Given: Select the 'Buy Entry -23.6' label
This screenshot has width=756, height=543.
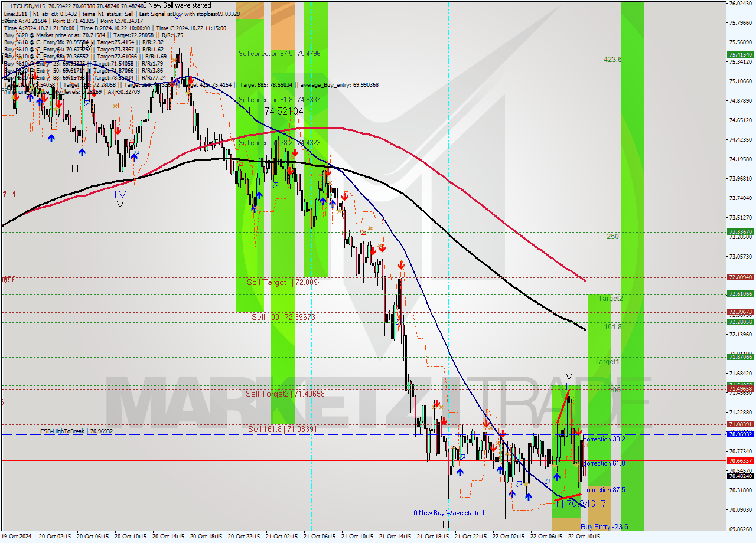Looking at the screenshot, I should point(604,527).
